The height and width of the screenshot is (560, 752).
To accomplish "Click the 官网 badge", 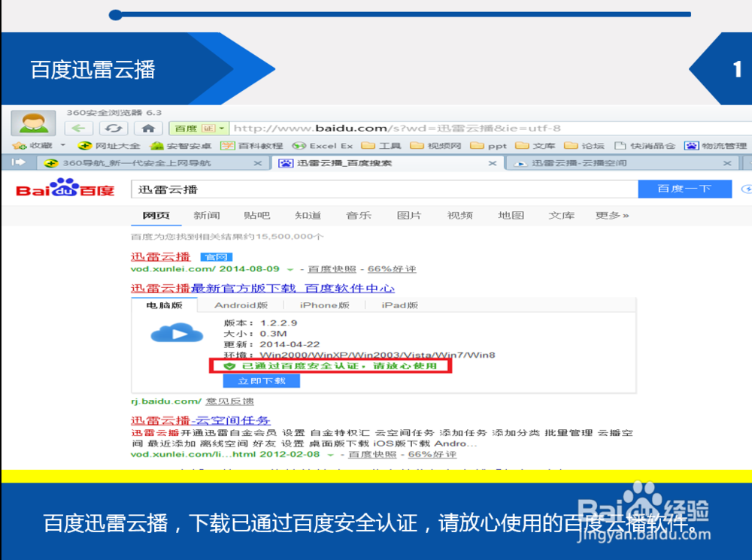I will coord(217,257).
